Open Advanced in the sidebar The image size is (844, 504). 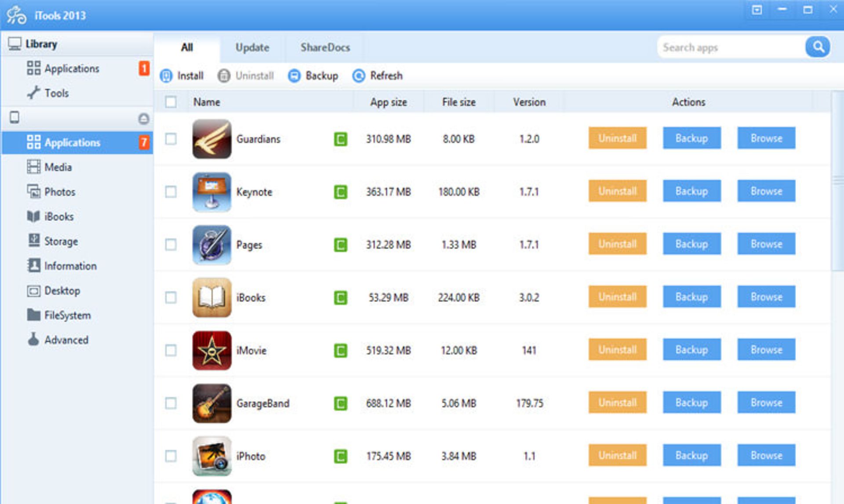tap(77, 340)
